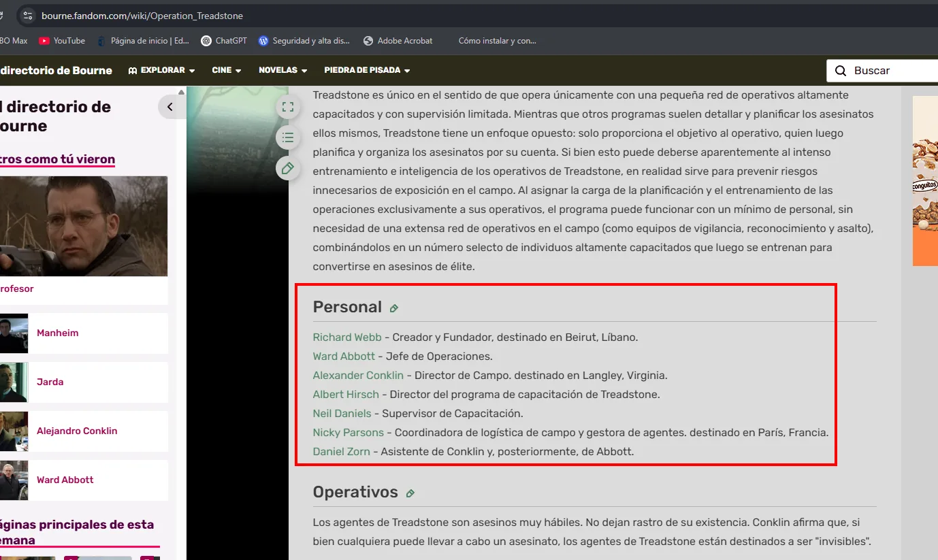Click the expand-to-fullscreen icon beside the article

click(288, 107)
